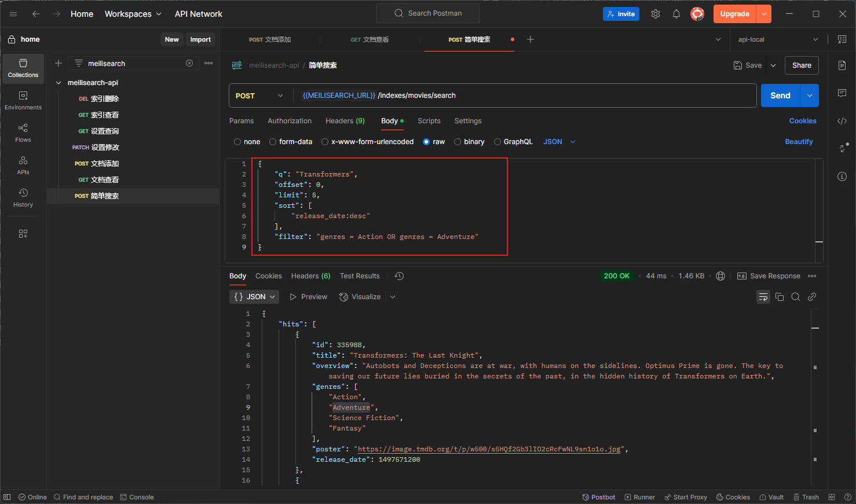Click the Send button

780,95
